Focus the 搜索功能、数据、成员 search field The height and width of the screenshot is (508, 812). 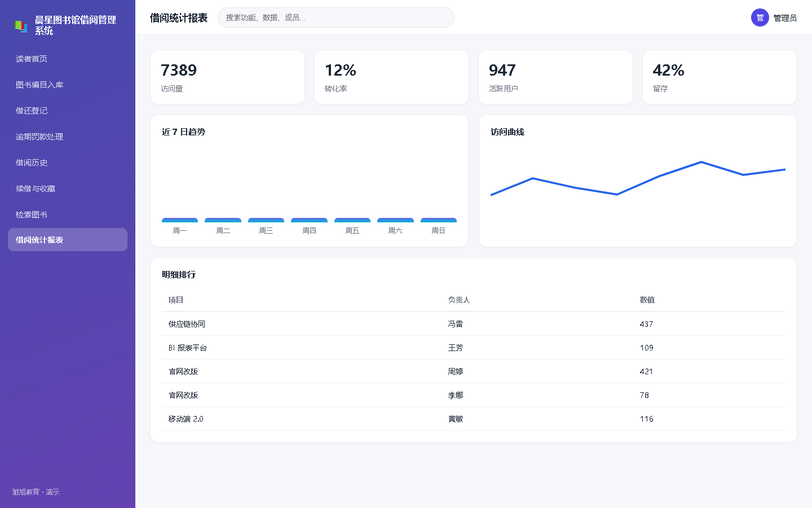tap(336, 17)
